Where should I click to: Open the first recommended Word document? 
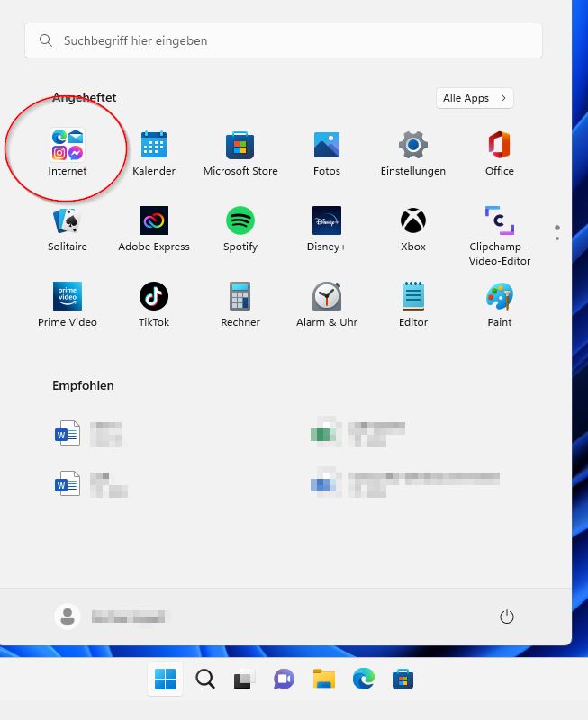pyautogui.click(x=88, y=434)
